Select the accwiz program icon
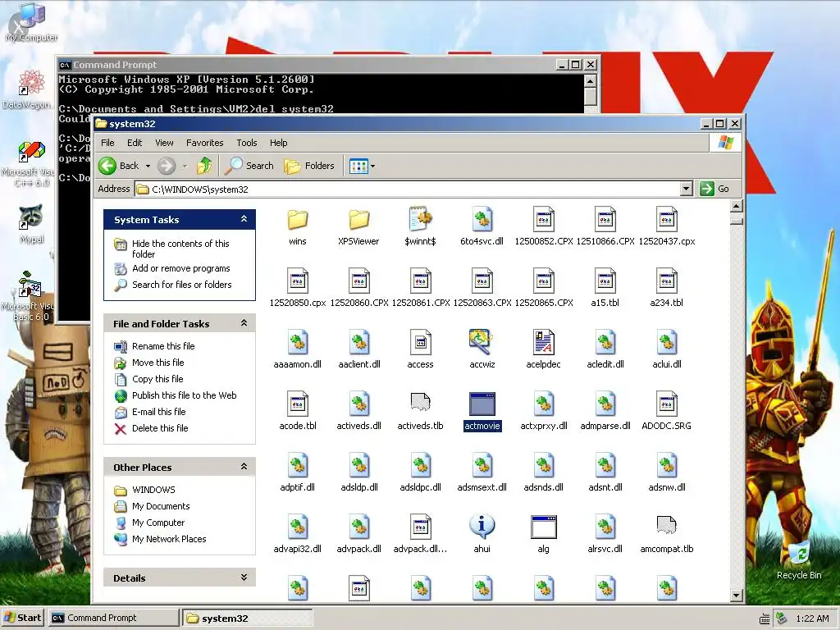Image resolution: width=840 pixels, height=630 pixels. [481, 342]
